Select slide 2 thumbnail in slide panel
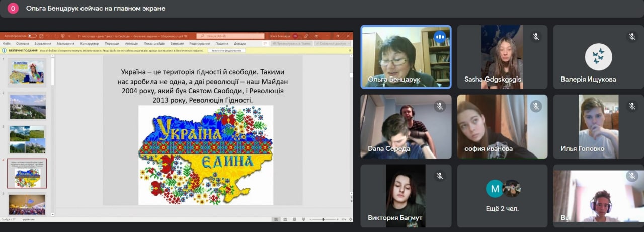 coord(27,106)
